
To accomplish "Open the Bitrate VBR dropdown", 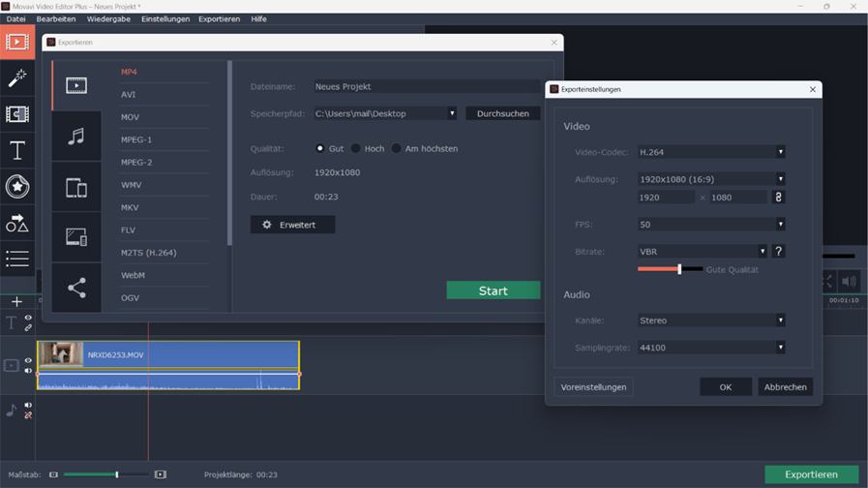I will point(703,252).
